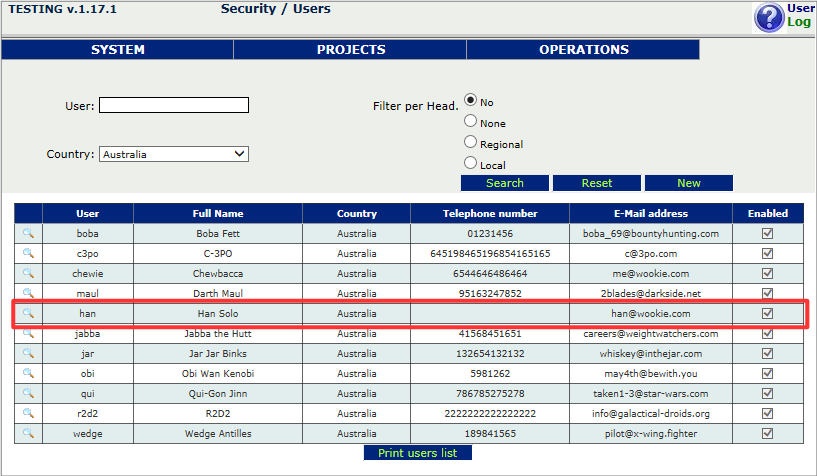Toggle Enabled checkbox for Han Solo
The image size is (817, 476).
pos(768,313)
